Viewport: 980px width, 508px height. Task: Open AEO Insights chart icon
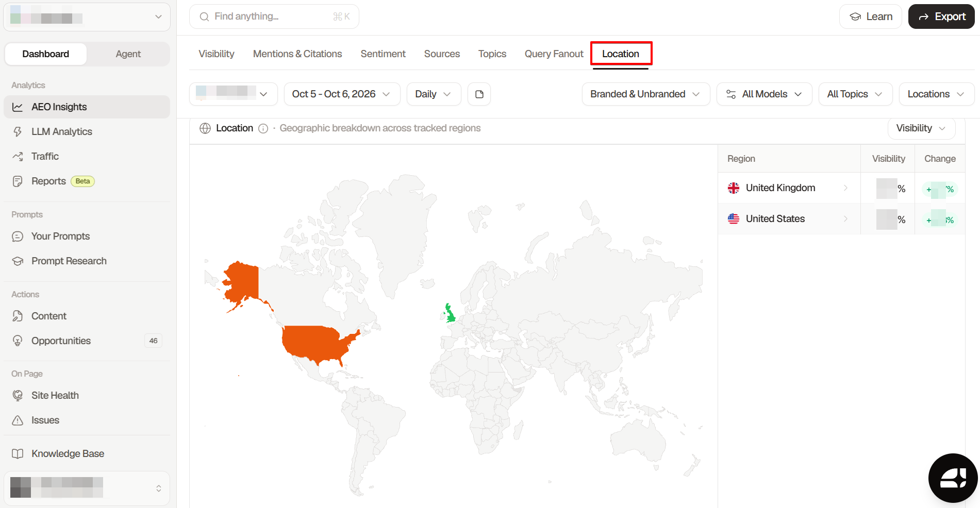click(18, 107)
